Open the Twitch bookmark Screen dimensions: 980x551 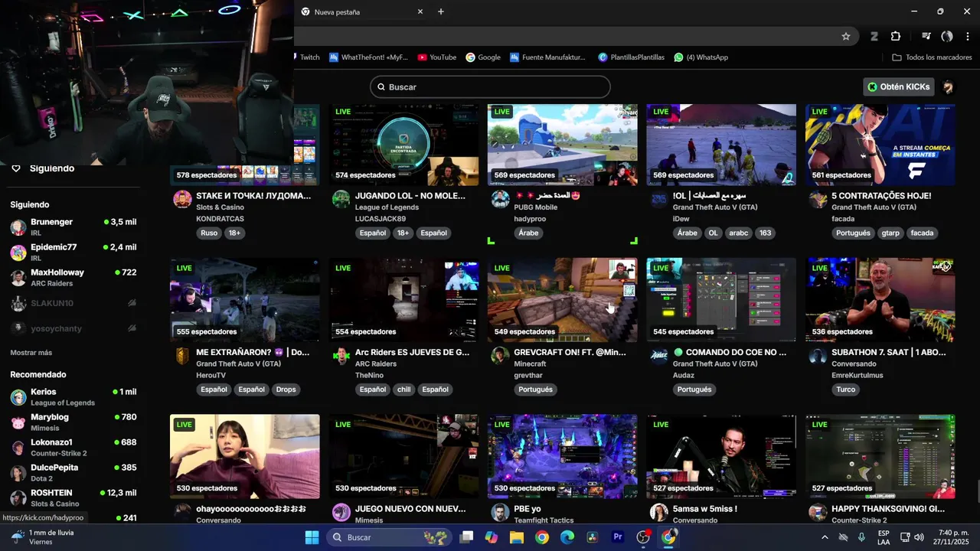click(309, 57)
